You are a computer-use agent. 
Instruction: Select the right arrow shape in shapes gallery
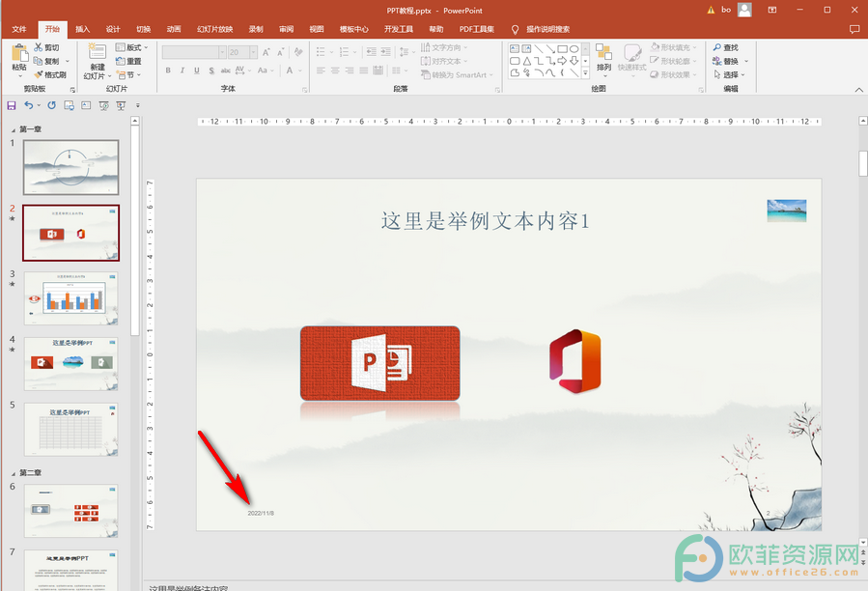tap(563, 61)
